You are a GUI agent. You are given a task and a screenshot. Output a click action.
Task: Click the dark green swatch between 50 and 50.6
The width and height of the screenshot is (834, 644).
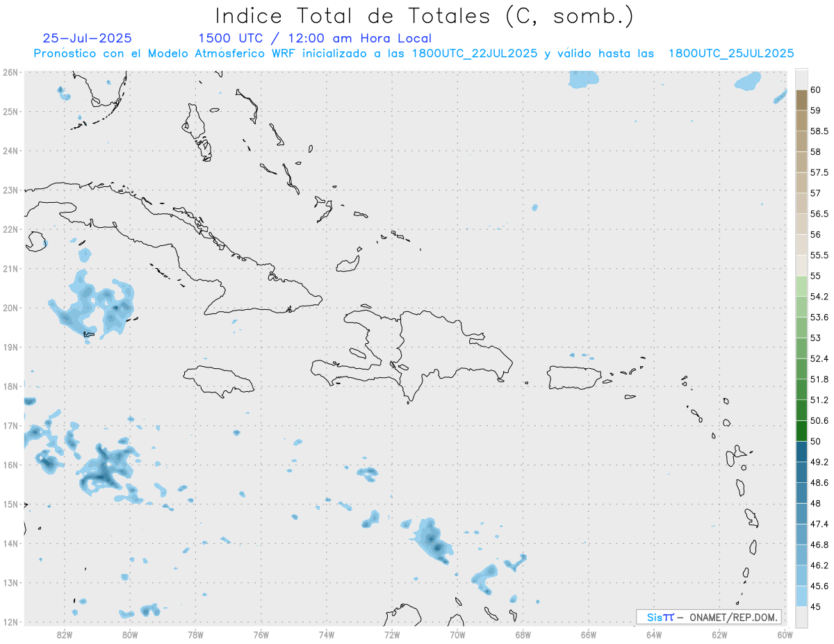tap(801, 431)
